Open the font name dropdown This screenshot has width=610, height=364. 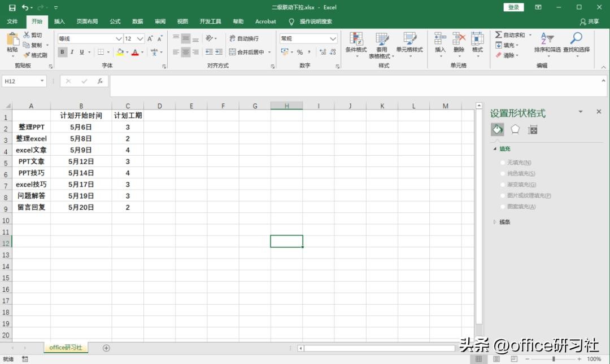pyautogui.click(x=119, y=39)
